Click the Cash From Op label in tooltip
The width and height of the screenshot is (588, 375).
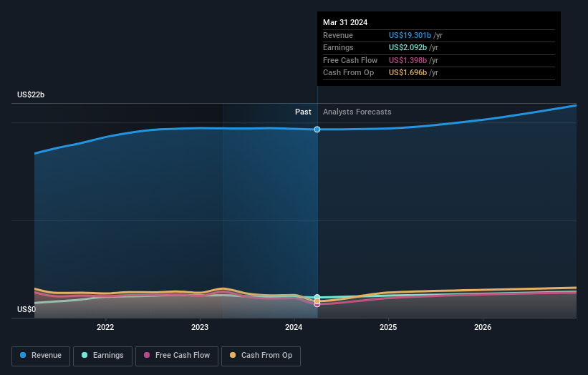click(348, 73)
